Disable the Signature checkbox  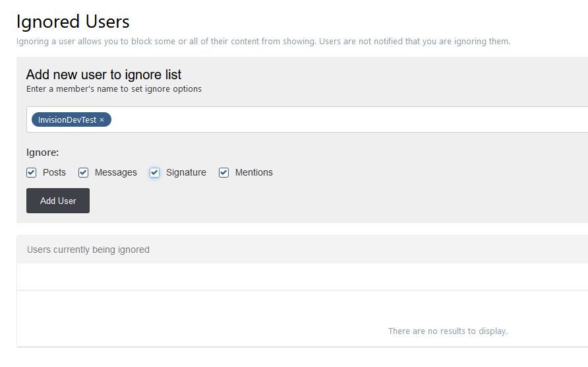(x=154, y=172)
